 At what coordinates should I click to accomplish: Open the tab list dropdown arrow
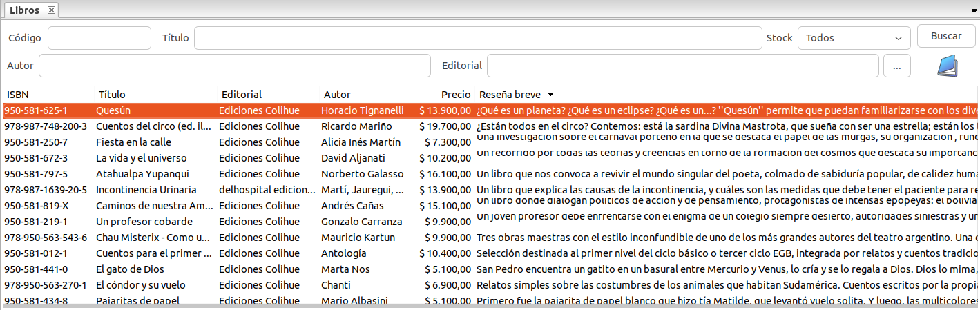(973, 11)
